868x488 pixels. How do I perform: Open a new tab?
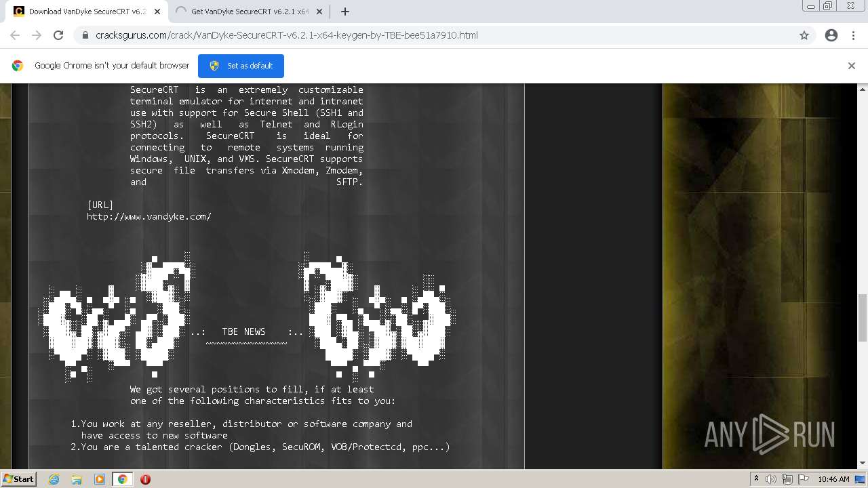[x=344, y=12]
